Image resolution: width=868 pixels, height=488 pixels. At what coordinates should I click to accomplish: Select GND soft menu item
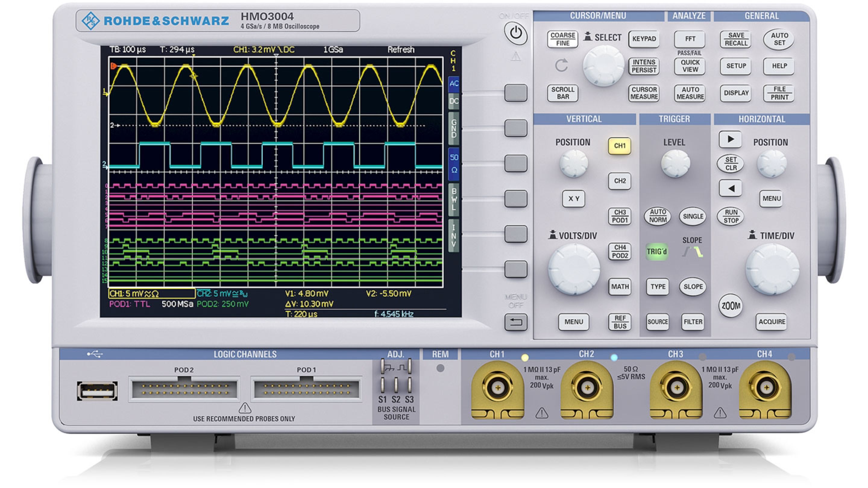(454, 128)
